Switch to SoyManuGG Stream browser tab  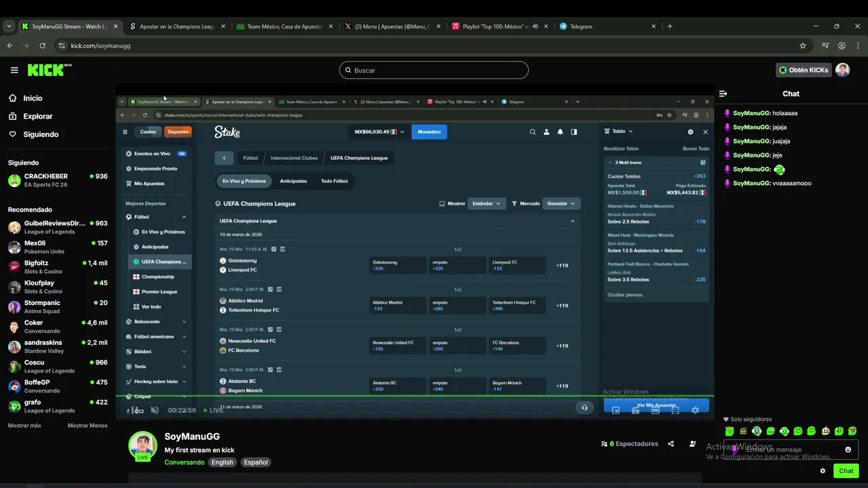pyautogui.click(x=69, y=26)
